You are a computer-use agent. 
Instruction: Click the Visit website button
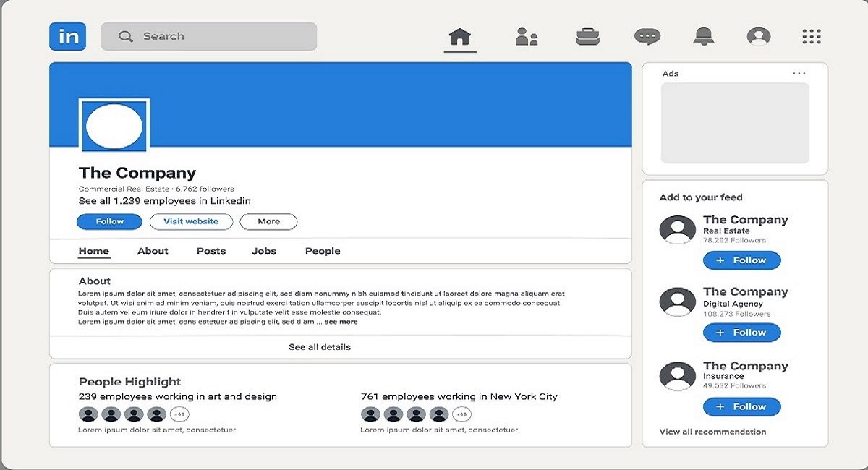pyautogui.click(x=191, y=222)
